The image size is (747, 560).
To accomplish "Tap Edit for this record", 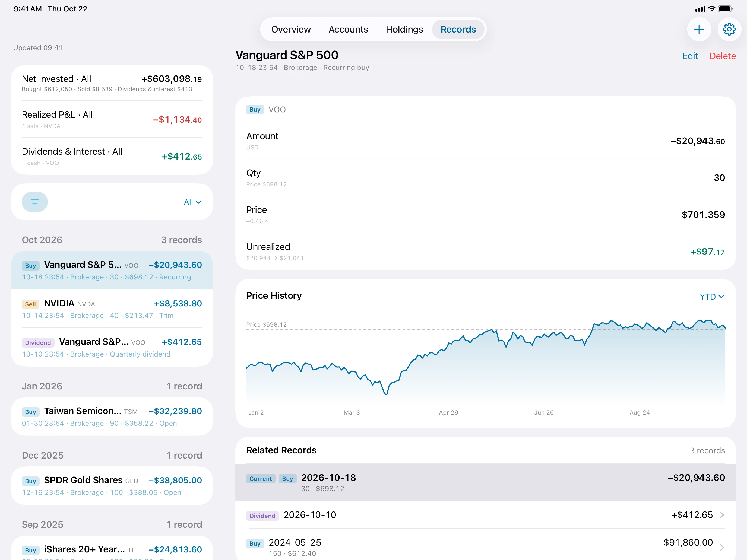I will [690, 56].
